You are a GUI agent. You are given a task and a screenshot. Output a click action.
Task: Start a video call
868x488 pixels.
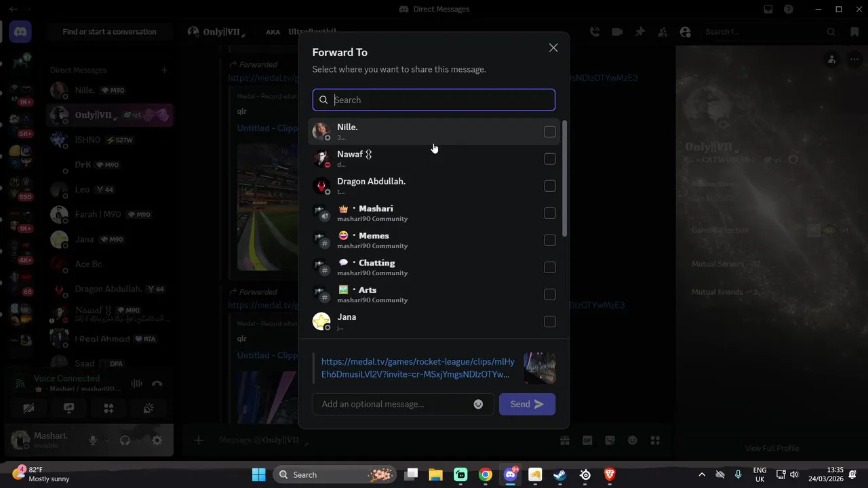coord(617,32)
